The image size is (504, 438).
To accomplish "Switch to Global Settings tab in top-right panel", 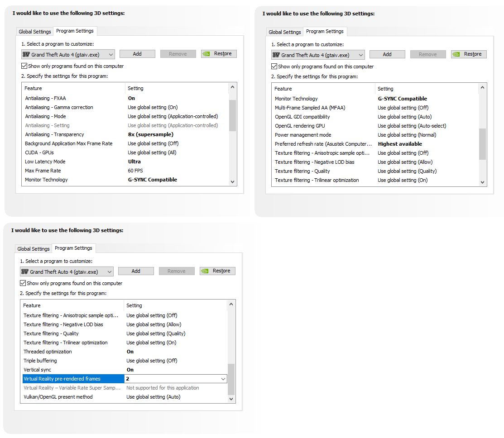I will 285,32.
